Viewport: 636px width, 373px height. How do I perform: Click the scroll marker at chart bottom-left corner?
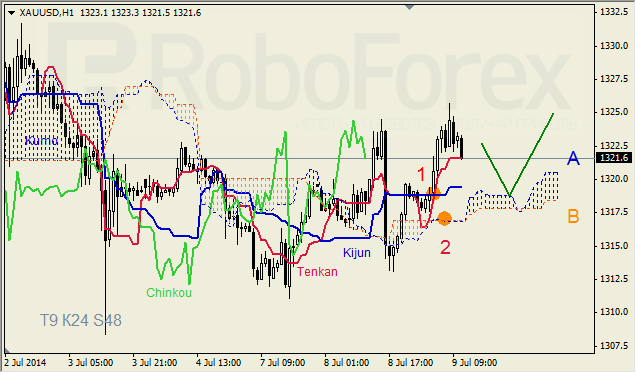point(7,350)
